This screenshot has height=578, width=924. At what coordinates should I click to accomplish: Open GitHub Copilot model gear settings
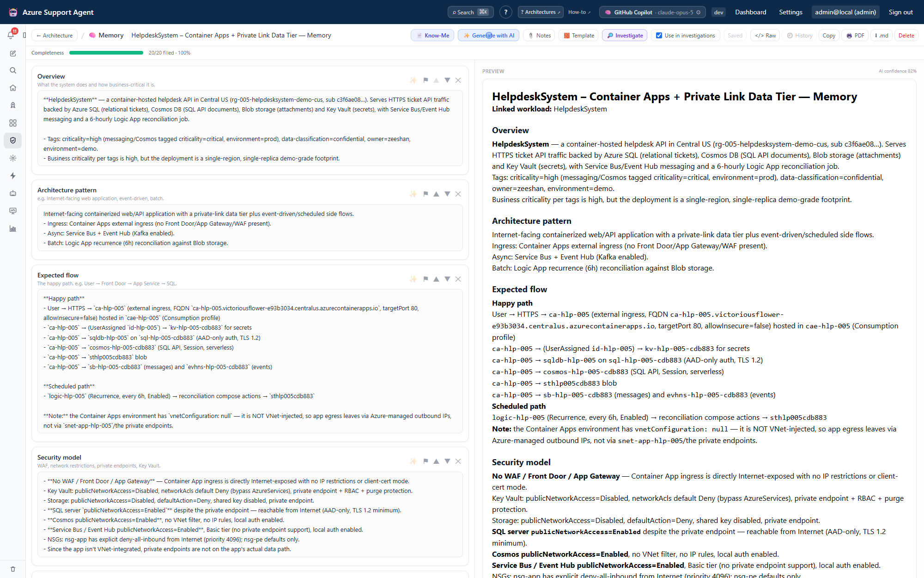pos(699,12)
